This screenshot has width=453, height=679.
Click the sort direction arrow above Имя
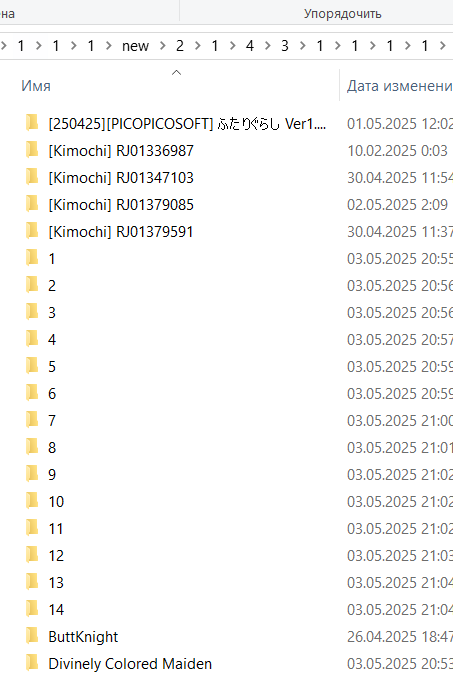[176, 73]
